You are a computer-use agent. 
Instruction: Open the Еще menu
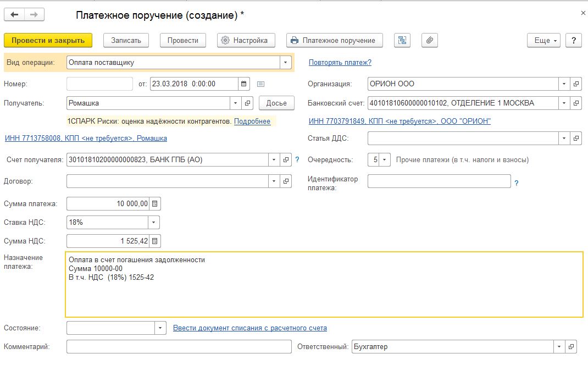tap(543, 40)
